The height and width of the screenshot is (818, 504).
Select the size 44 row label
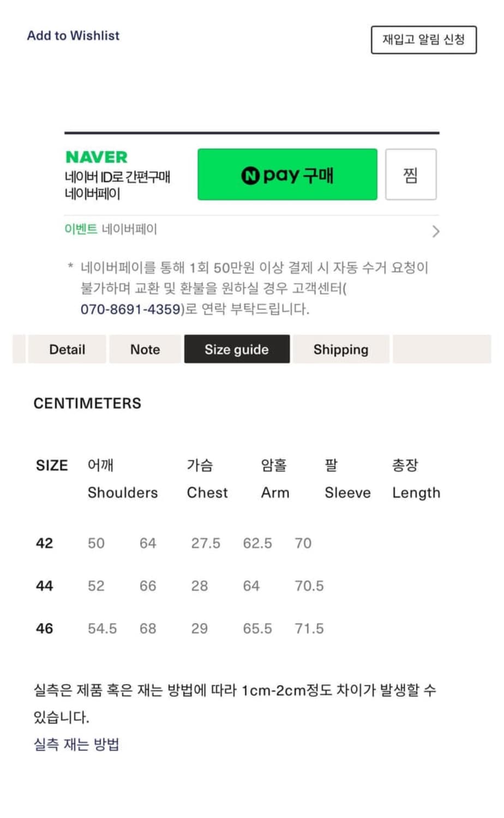[45, 586]
